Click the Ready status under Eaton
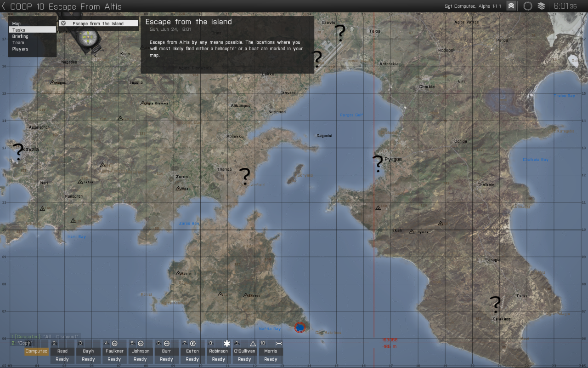 click(192, 359)
